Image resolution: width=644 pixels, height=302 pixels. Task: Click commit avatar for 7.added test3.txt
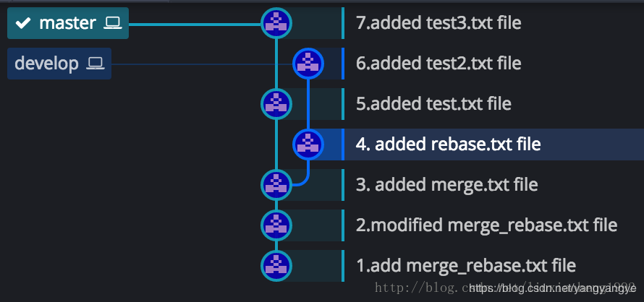276,23
